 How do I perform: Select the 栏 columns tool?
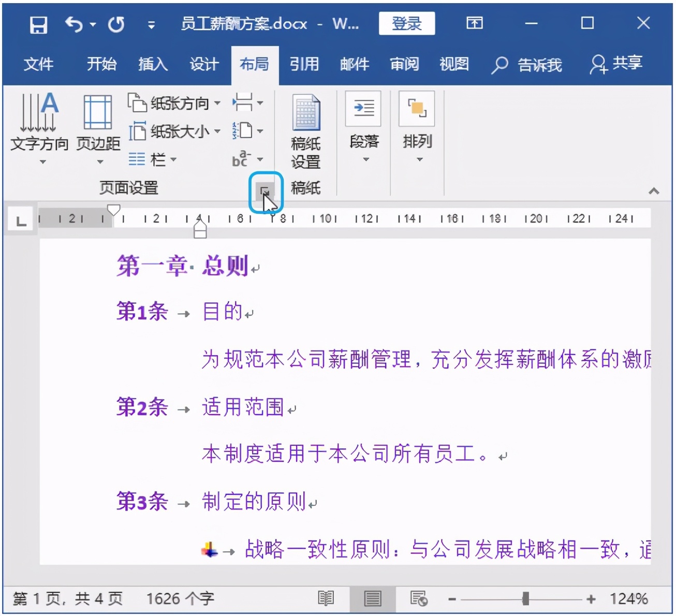point(153,159)
